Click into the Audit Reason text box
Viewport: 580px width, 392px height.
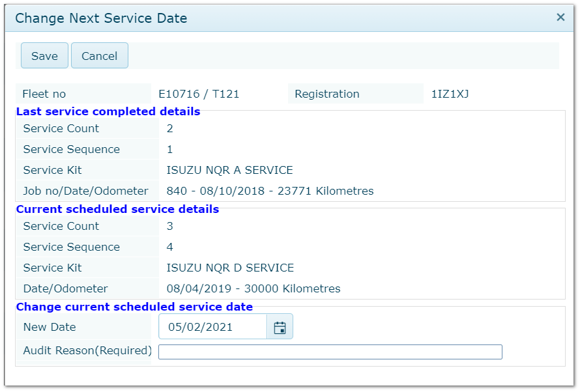point(330,352)
